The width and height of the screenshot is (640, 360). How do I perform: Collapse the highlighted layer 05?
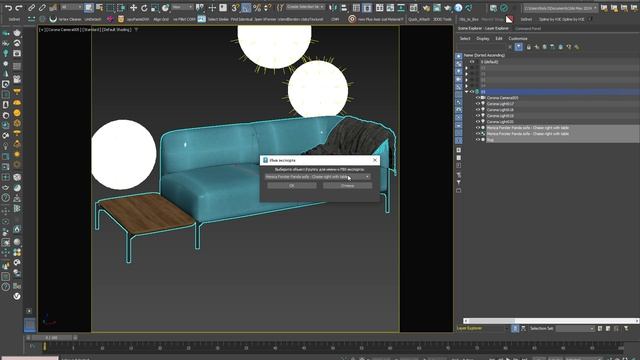(467, 92)
